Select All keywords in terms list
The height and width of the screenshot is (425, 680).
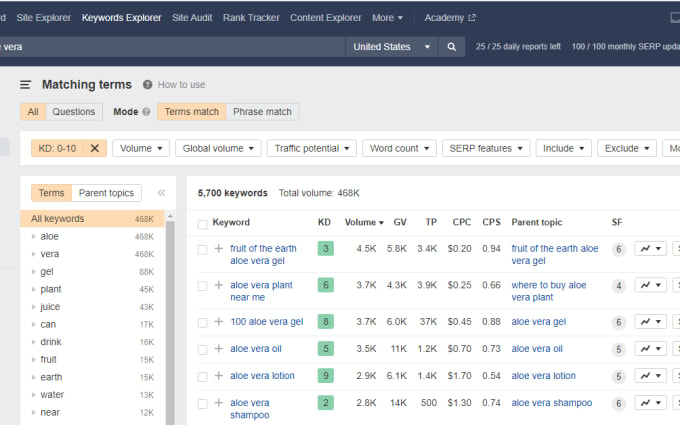pyautogui.click(x=92, y=219)
